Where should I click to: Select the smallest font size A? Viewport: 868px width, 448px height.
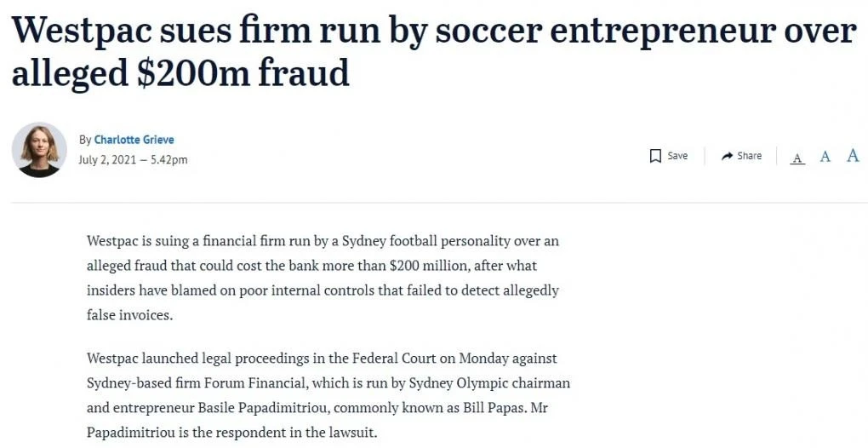click(797, 158)
